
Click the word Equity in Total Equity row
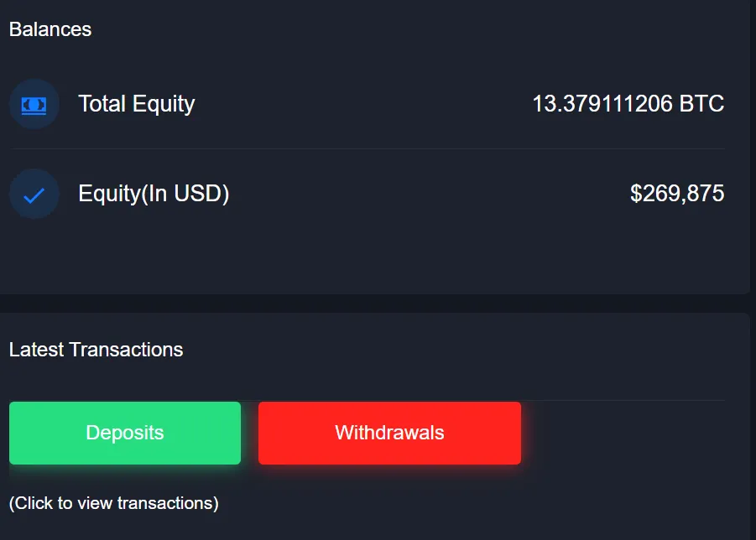164,104
